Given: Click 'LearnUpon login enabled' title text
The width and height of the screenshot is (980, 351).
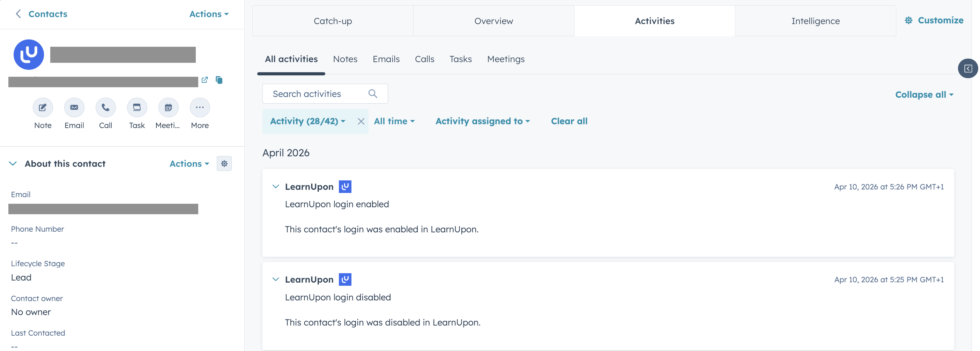Looking at the screenshot, I should [337, 204].
